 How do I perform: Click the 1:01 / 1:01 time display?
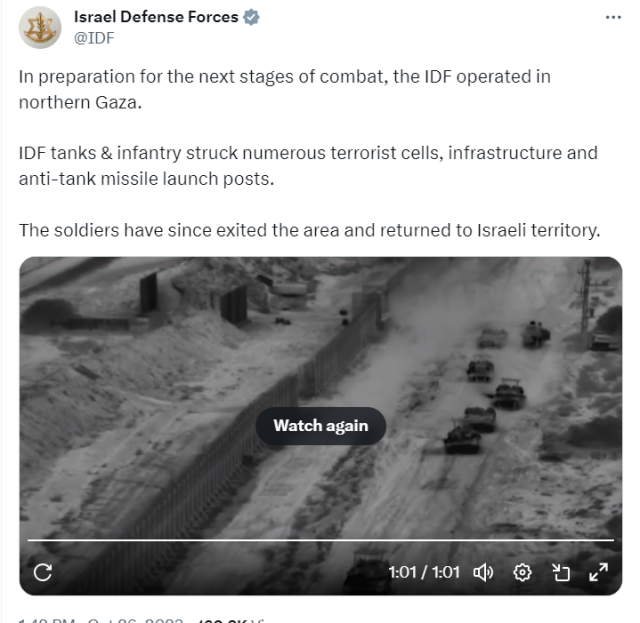point(424,572)
